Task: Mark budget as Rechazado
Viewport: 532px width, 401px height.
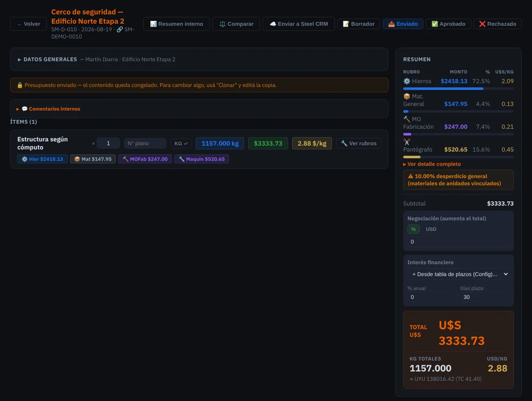Action: [x=497, y=24]
